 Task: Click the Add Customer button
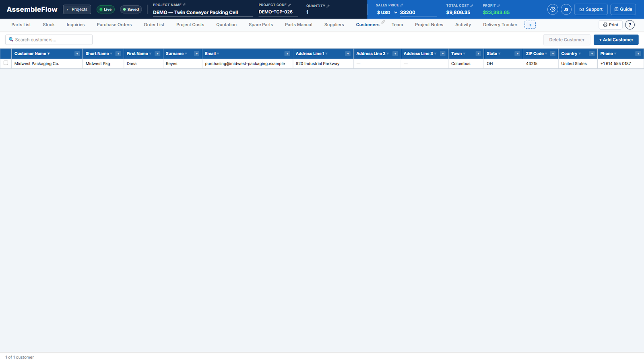point(616,40)
